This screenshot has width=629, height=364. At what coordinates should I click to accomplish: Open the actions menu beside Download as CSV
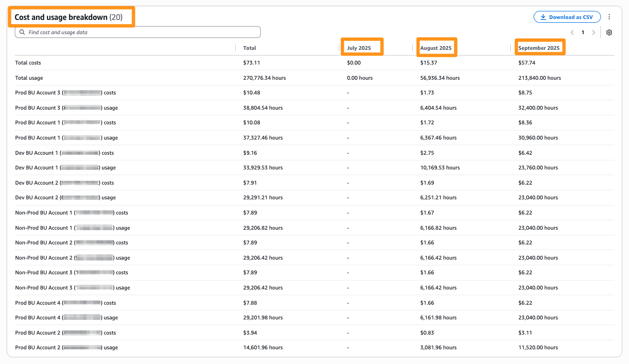click(x=609, y=17)
